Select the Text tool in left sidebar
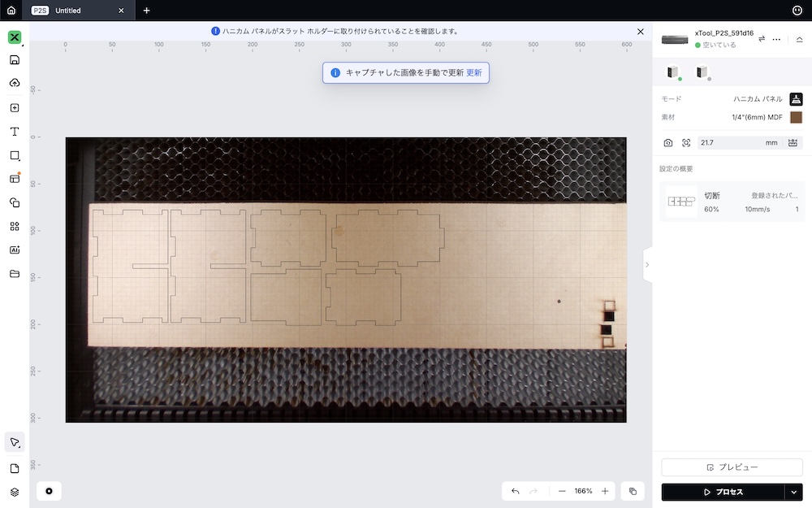The height and width of the screenshot is (508, 812). point(15,132)
